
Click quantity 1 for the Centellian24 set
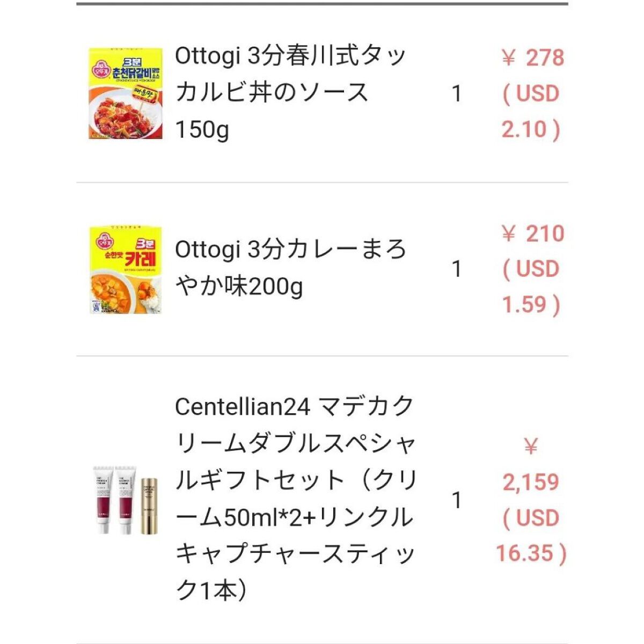(x=456, y=500)
